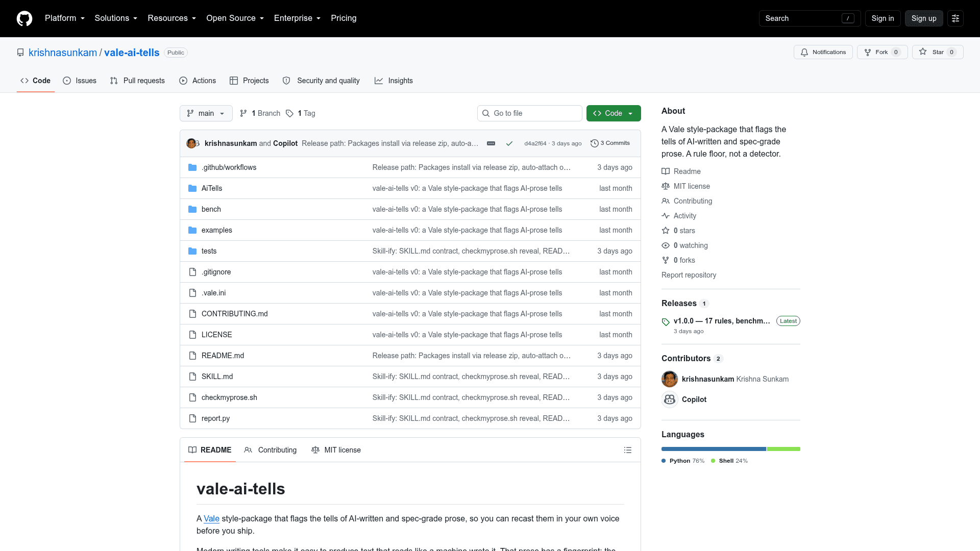Open the vale-ai-tells repository title link
The image size is (980, 551).
132,53
